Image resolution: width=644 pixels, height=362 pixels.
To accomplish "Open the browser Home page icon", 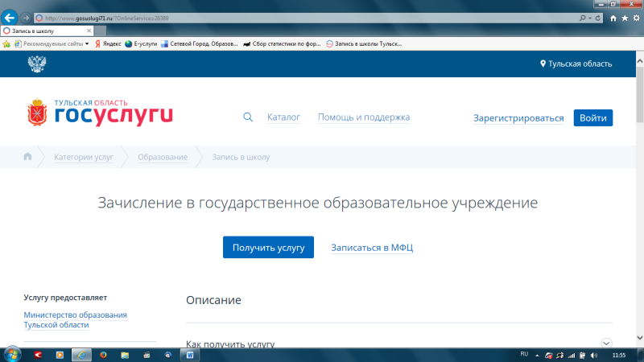I will coord(613,18).
